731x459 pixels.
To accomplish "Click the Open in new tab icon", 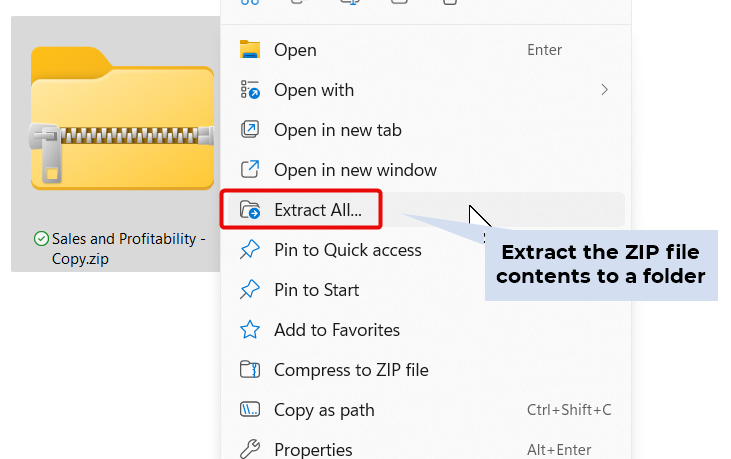I will pyautogui.click(x=250, y=130).
